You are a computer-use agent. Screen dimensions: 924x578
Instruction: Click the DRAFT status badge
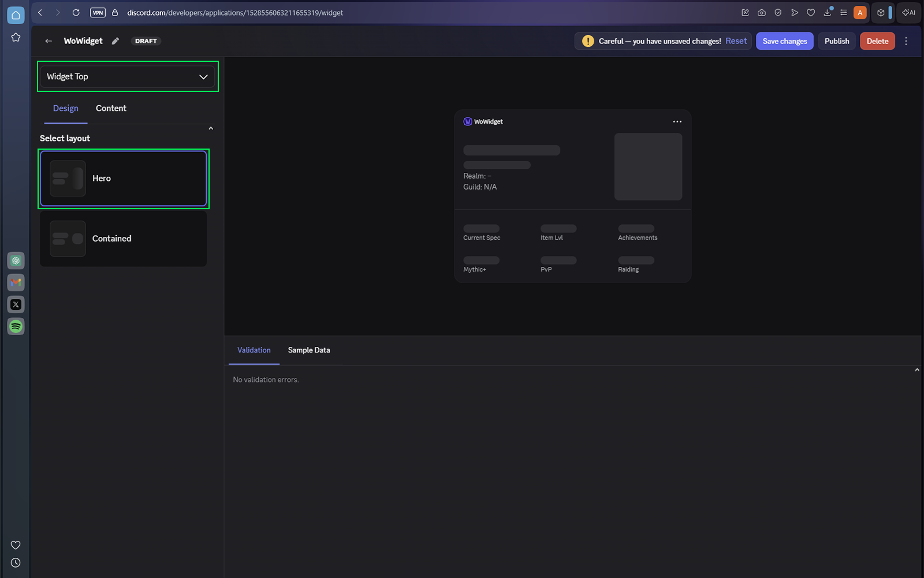click(x=146, y=41)
